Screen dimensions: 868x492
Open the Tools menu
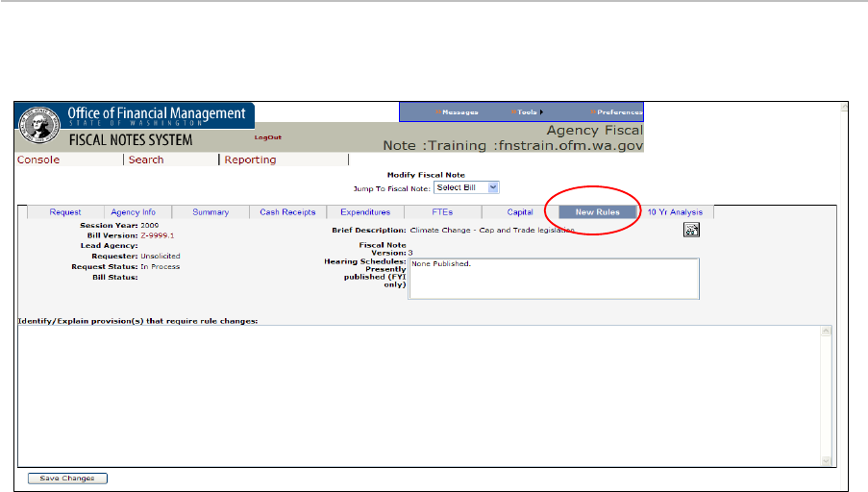click(x=527, y=111)
